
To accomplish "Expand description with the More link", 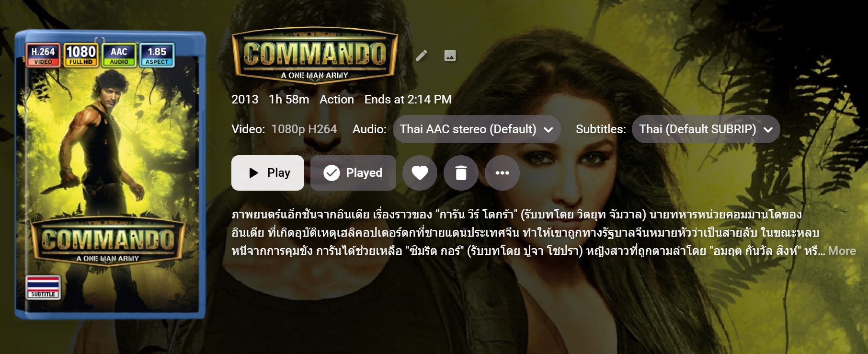I will pos(842,251).
